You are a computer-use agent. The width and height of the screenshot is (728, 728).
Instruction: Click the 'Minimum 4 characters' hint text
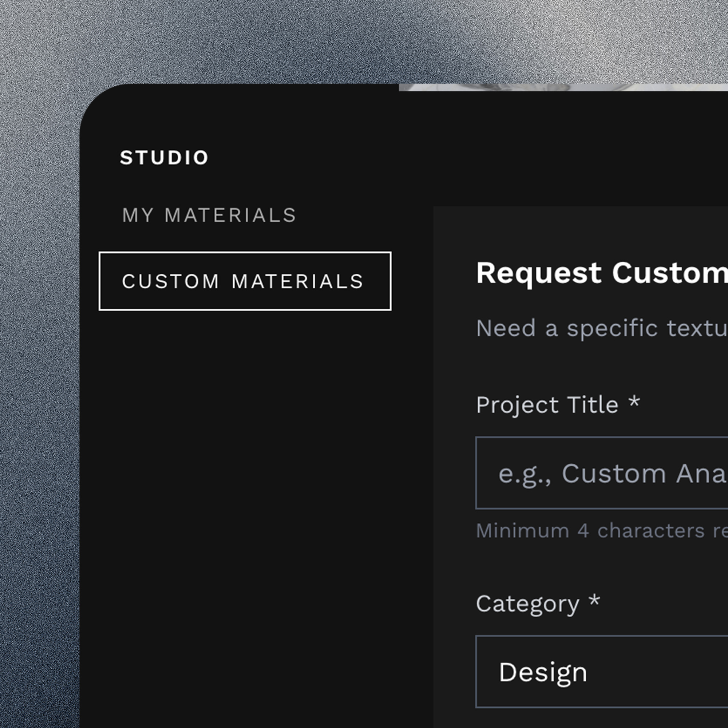pos(601,531)
